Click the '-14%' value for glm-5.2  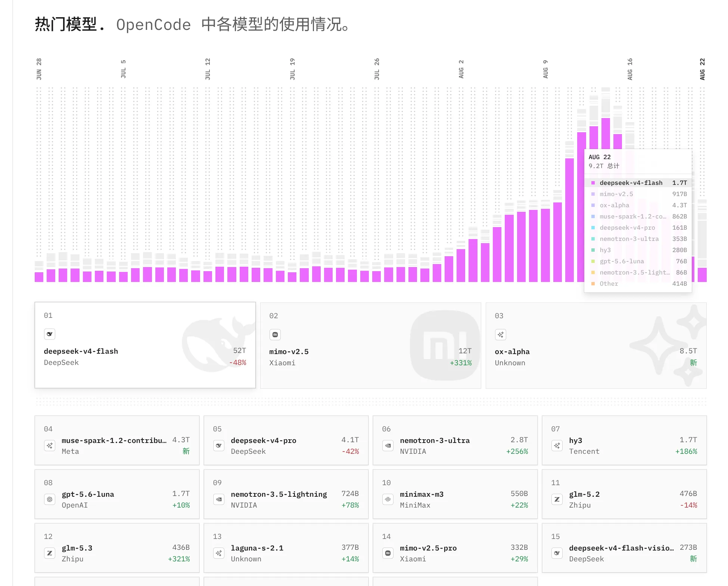click(x=688, y=505)
